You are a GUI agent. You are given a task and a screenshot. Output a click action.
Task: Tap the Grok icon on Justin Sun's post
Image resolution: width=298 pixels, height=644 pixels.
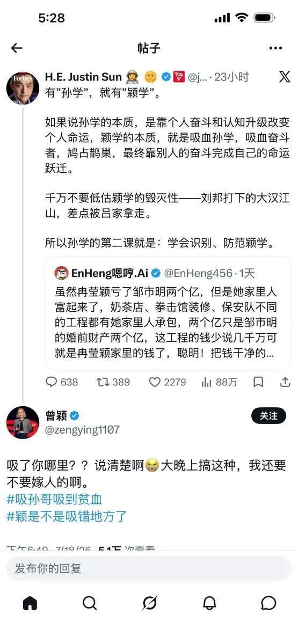(285, 77)
